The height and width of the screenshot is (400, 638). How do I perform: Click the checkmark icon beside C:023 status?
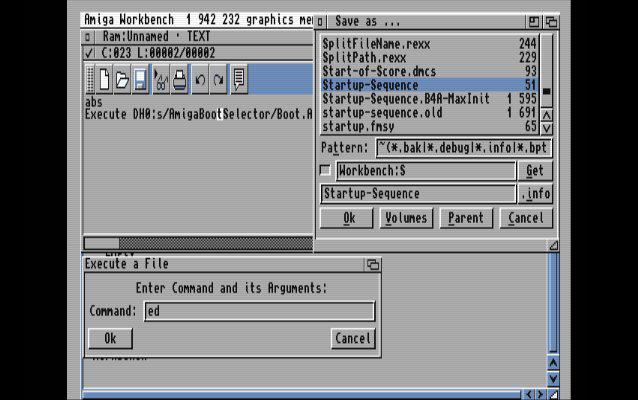click(x=89, y=53)
